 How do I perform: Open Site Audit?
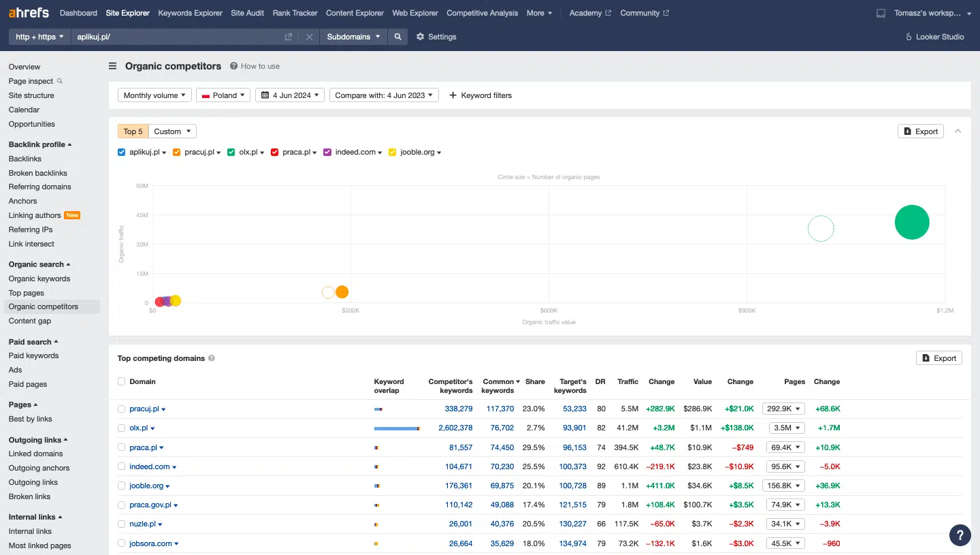(x=247, y=13)
